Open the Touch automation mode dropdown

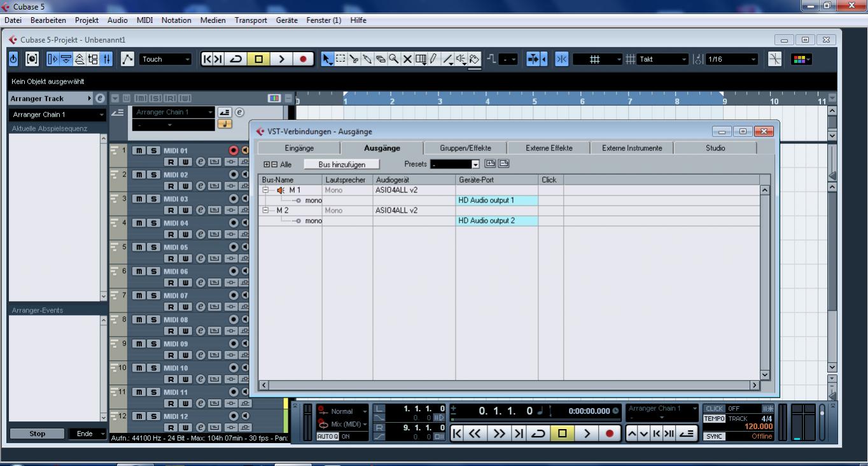point(165,59)
